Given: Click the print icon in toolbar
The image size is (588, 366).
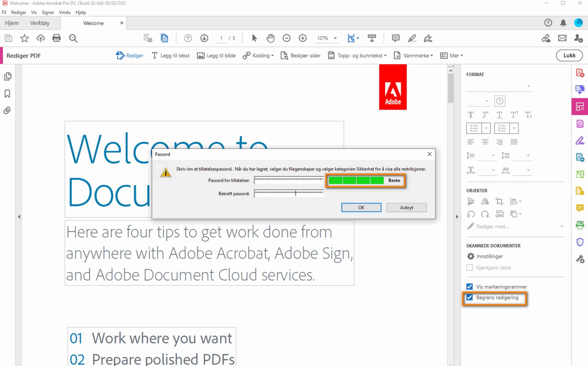Looking at the screenshot, I should (56, 38).
